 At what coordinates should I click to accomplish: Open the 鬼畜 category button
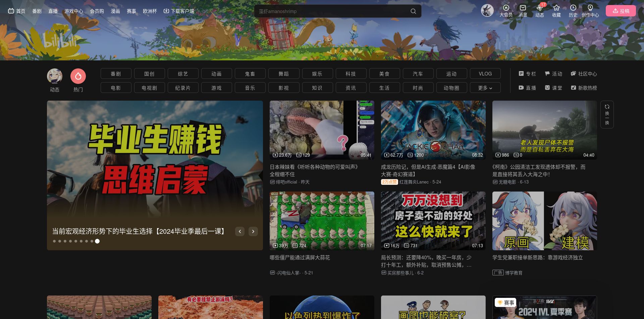coord(250,73)
